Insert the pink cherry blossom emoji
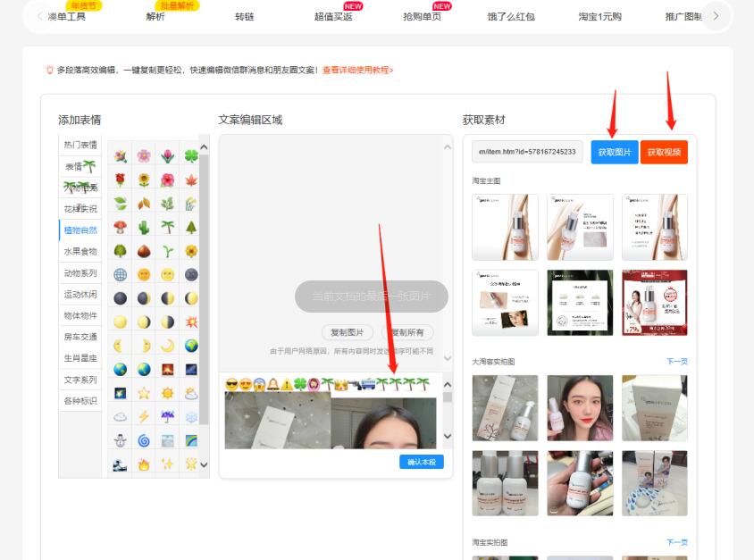This screenshot has width=754, height=560. [x=144, y=155]
